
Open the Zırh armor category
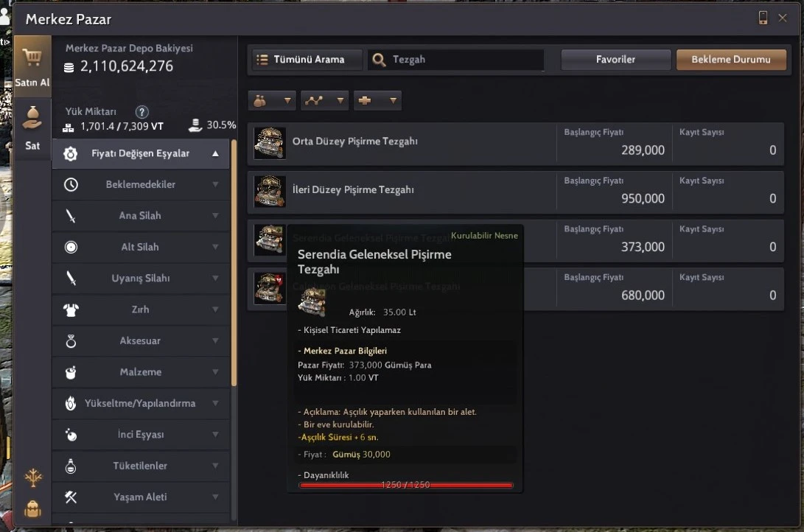pyautogui.click(x=141, y=309)
